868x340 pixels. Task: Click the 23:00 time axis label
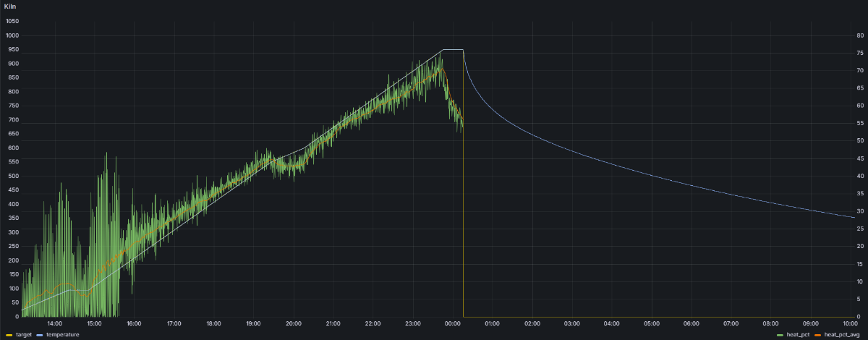tap(413, 323)
